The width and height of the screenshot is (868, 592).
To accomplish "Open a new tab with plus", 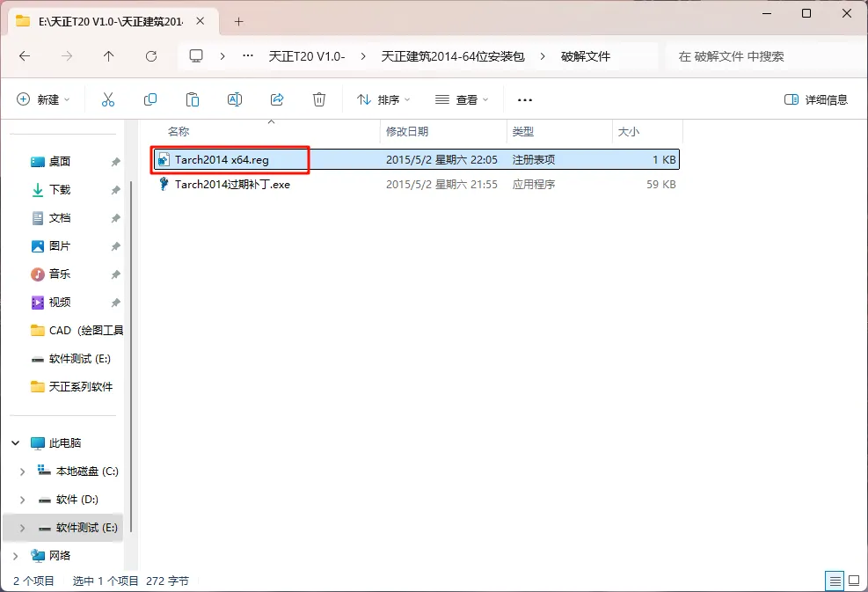I will click(x=238, y=22).
